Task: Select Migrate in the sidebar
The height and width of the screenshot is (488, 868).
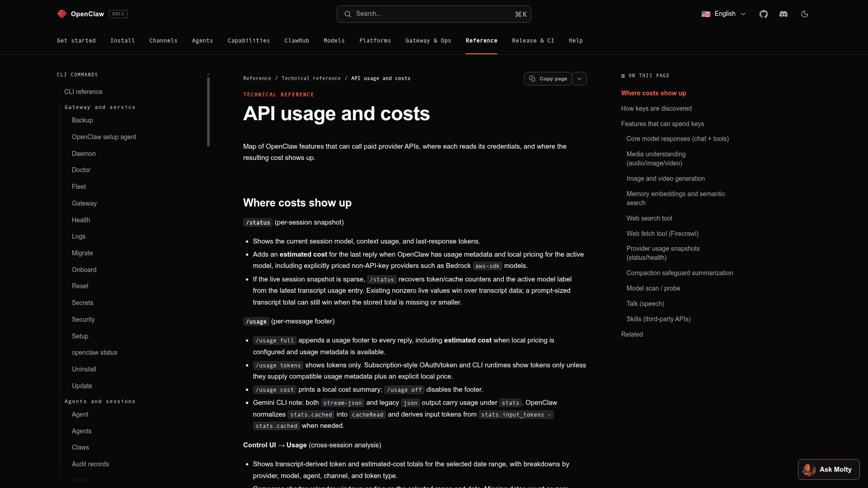Action: [x=82, y=253]
